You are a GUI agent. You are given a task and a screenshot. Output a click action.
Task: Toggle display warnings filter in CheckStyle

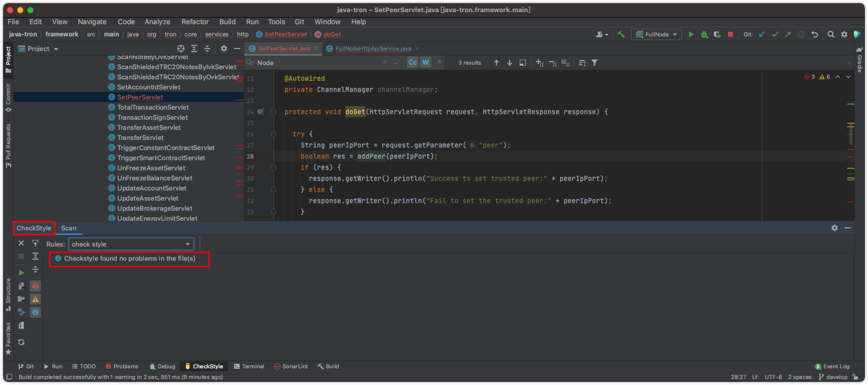click(35, 299)
